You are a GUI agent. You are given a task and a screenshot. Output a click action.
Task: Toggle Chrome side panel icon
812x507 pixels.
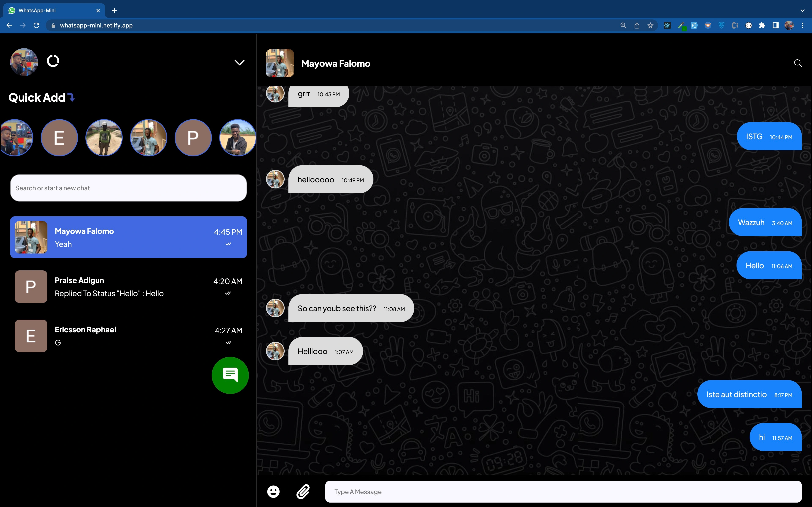[x=775, y=26]
